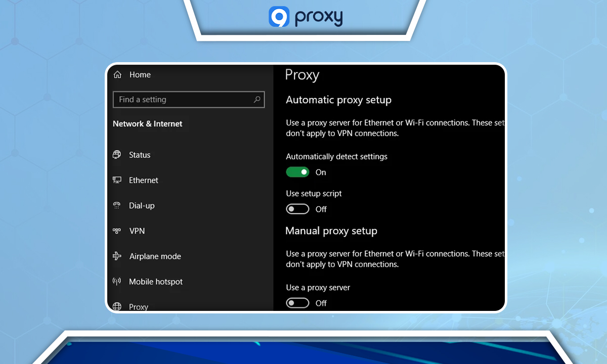
Task: Go to Home settings page
Action: [x=140, y=74]
